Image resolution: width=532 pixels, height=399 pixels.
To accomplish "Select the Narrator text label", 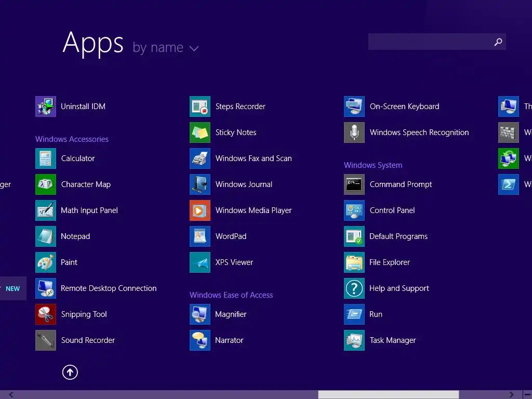I will click(229, 340).
